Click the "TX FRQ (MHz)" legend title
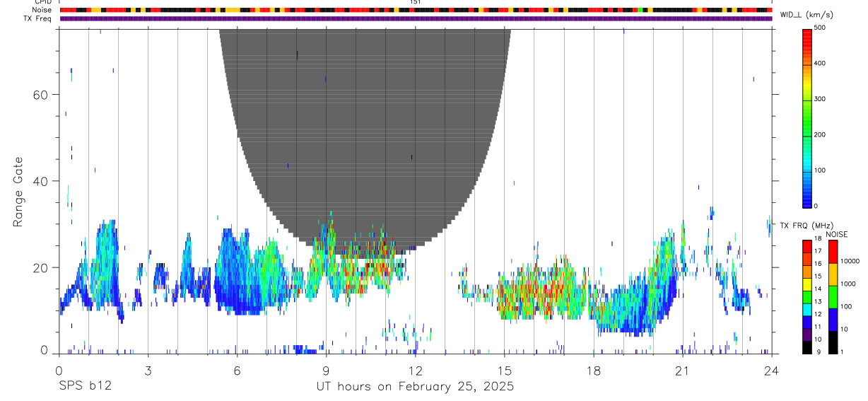 click(805, 226)
